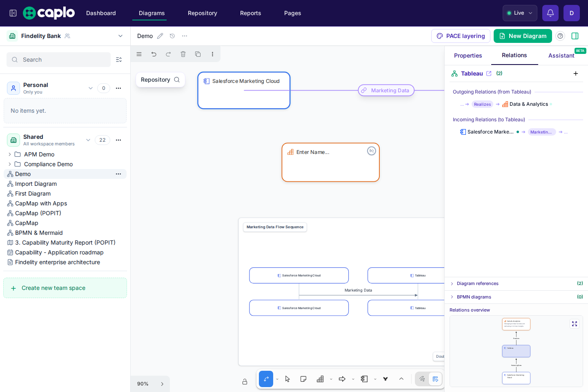The image size is (588, 392).
Task: Open workspace members icon beside Findelity Bank
Action: pos(68,36)
